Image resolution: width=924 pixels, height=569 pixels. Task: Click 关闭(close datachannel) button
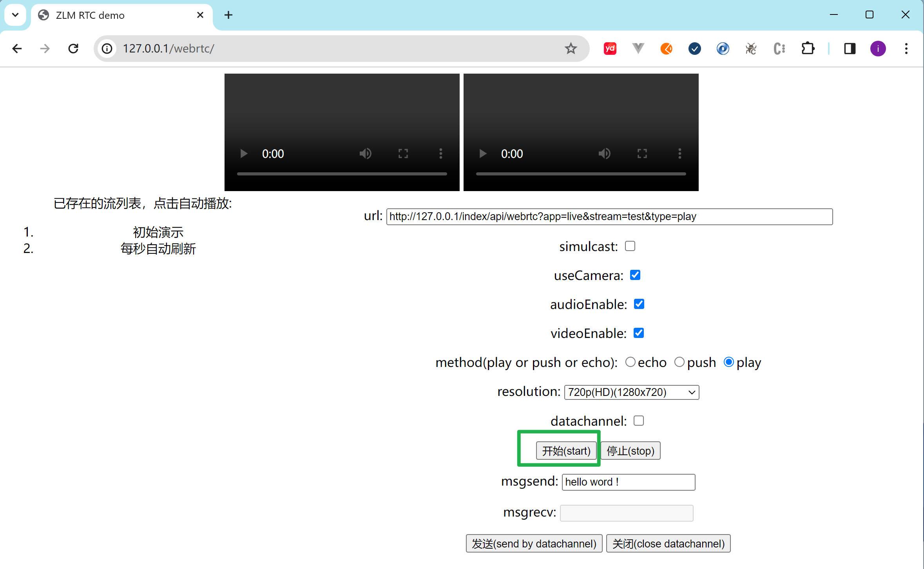coord(668,544)
